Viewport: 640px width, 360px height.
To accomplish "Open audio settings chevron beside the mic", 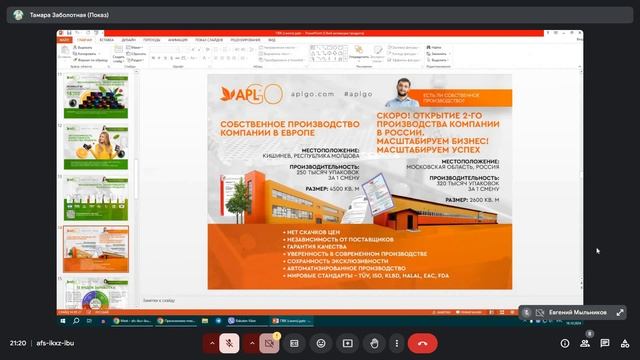I will click(212, 343).
